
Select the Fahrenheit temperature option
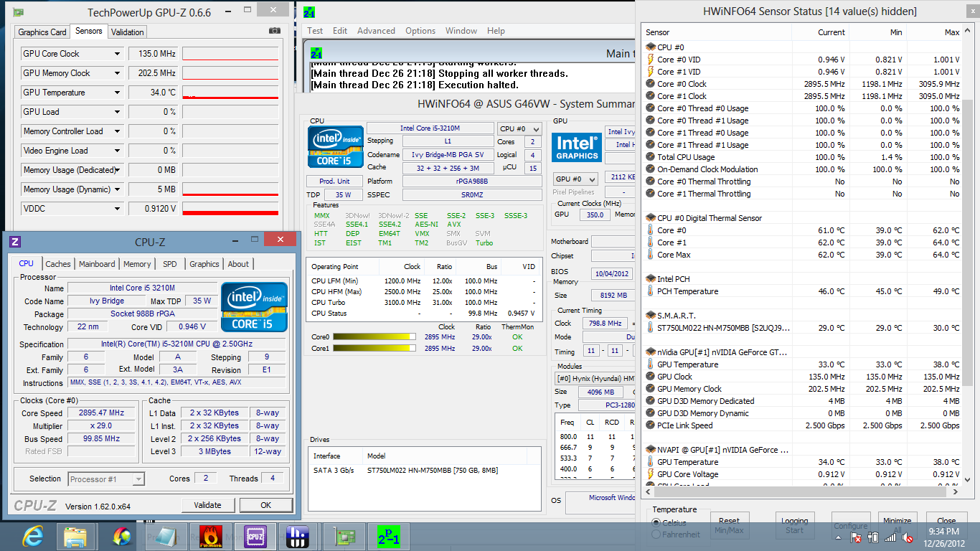656,534
